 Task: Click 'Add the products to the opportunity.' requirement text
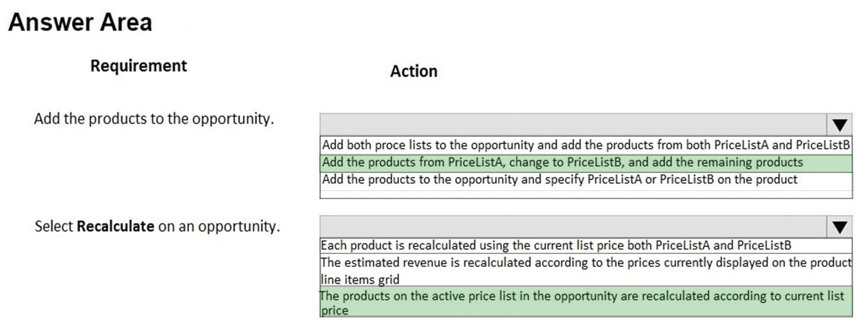(154, 119)
